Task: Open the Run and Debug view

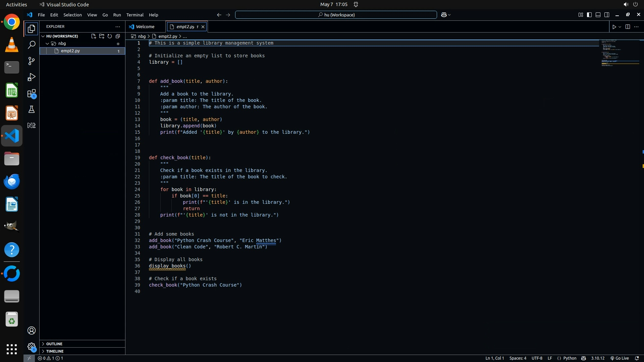Action: coord(32,77)
